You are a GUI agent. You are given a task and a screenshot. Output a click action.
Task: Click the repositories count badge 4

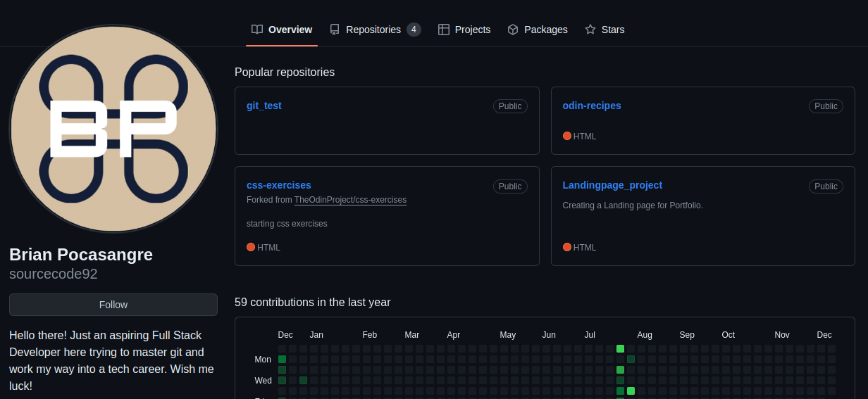414,30
